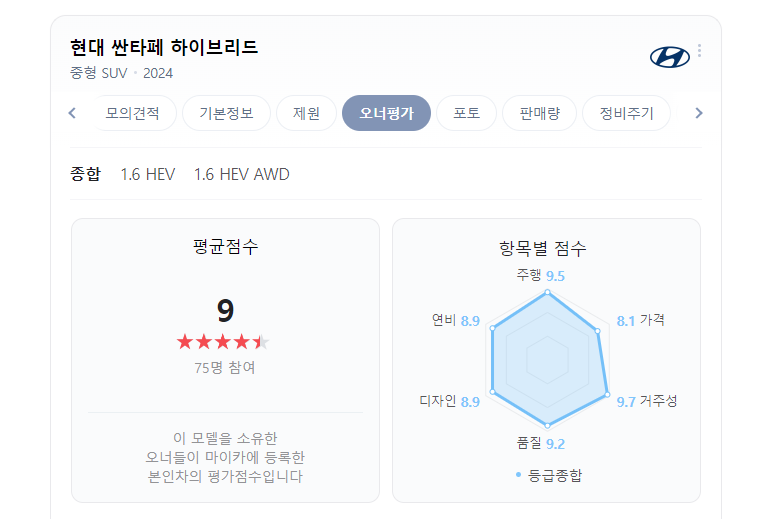Toggle the 등급종합 legend item
This screenshot has width=779, height=519.
click(x=548, y=475)
